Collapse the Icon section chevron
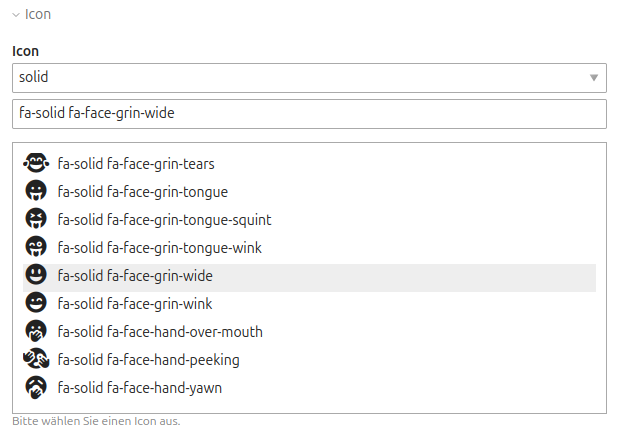The width and height of the screenshot is (624, 436). coord(16,15)
